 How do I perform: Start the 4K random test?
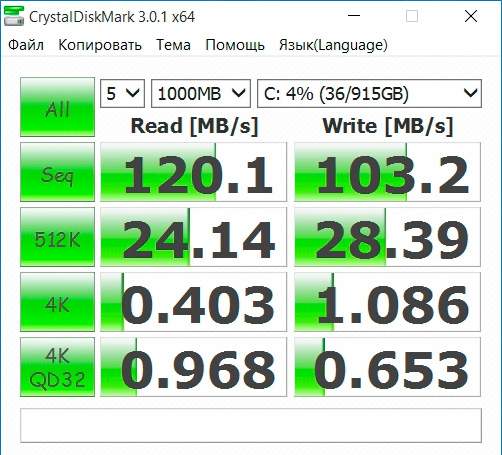pos(57,302)
